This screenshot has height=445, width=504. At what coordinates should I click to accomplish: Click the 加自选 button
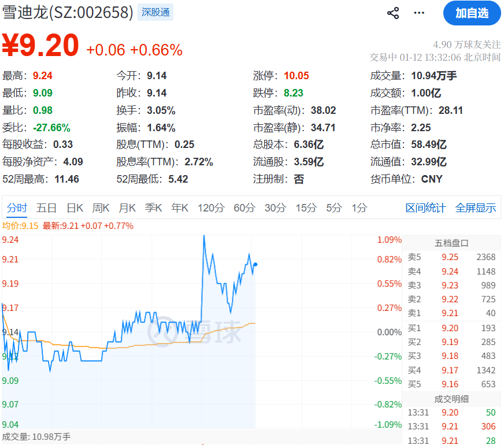pos(472,13)
